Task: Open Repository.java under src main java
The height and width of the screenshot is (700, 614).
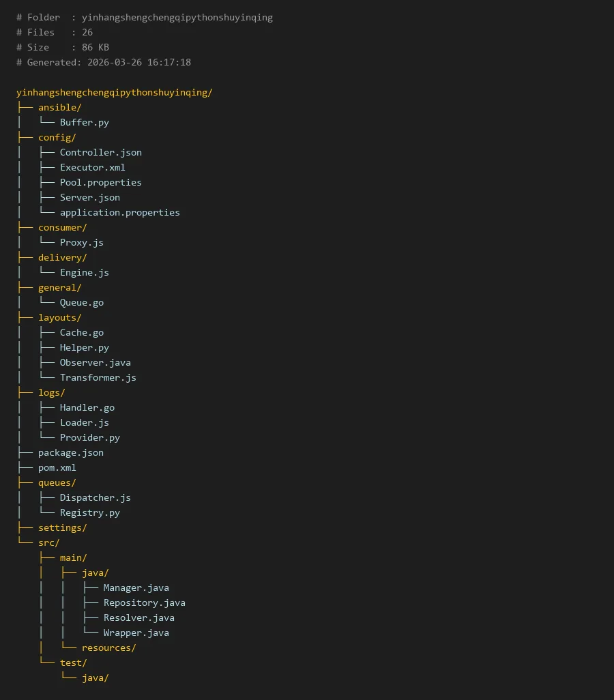Action: [144, 602]
